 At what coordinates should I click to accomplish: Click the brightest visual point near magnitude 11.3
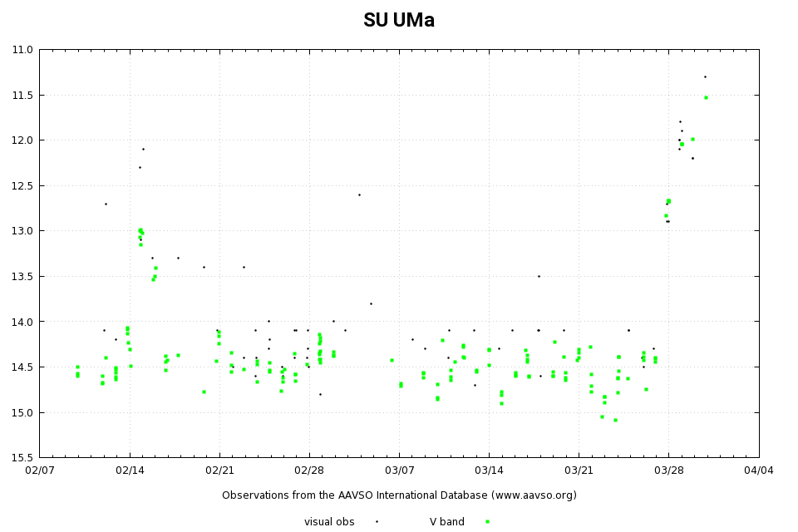click(x=705, y=76)
